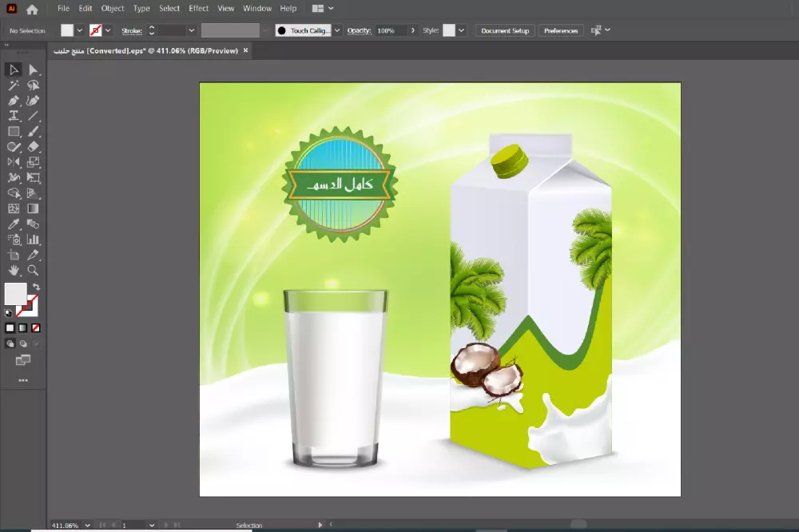Viewport: 799px width, 532px height.
Task: Swap the fill and stroke colors
Action: click(38, 286)
